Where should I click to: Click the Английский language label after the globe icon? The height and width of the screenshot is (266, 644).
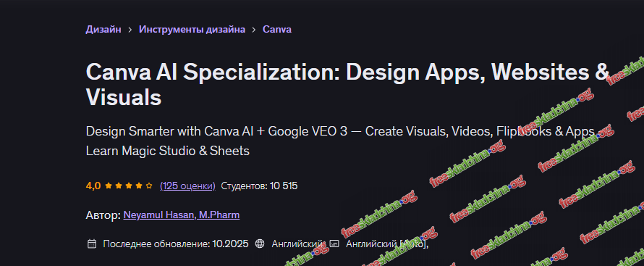(x=297, y=244)
